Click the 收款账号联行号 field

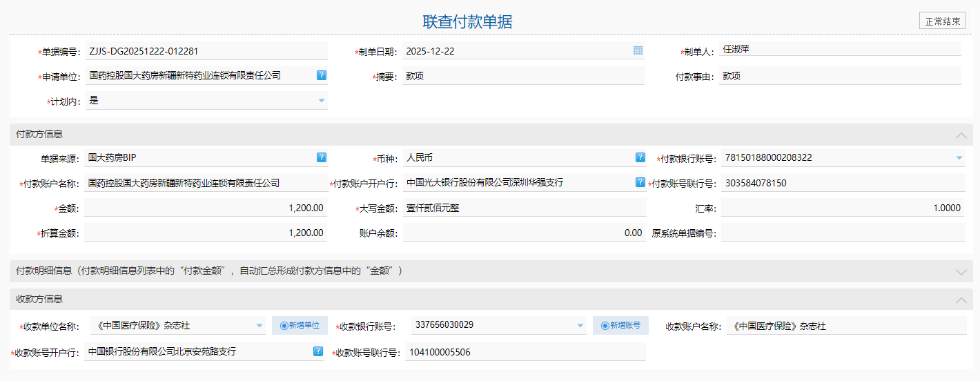[x=525, y=352]
